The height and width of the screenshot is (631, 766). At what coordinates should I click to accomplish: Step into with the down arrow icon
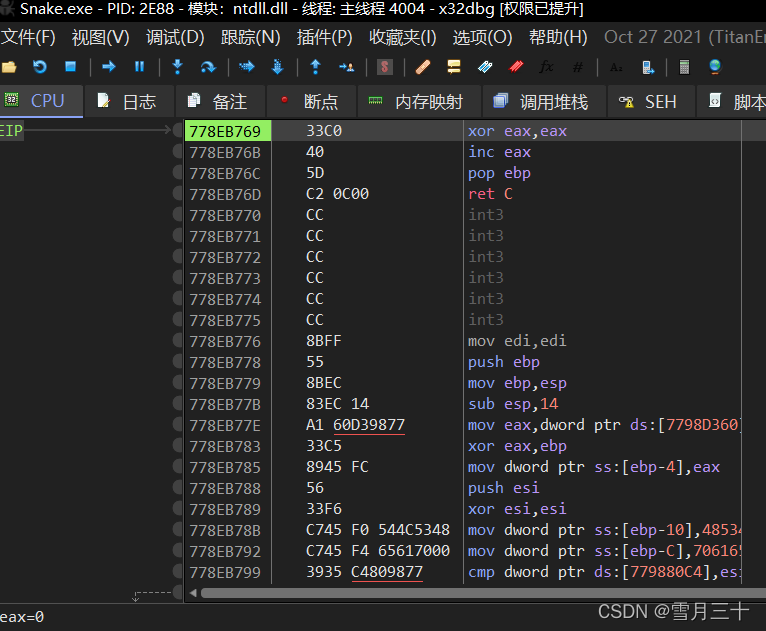pyautogui.click(x=177, y=67)
